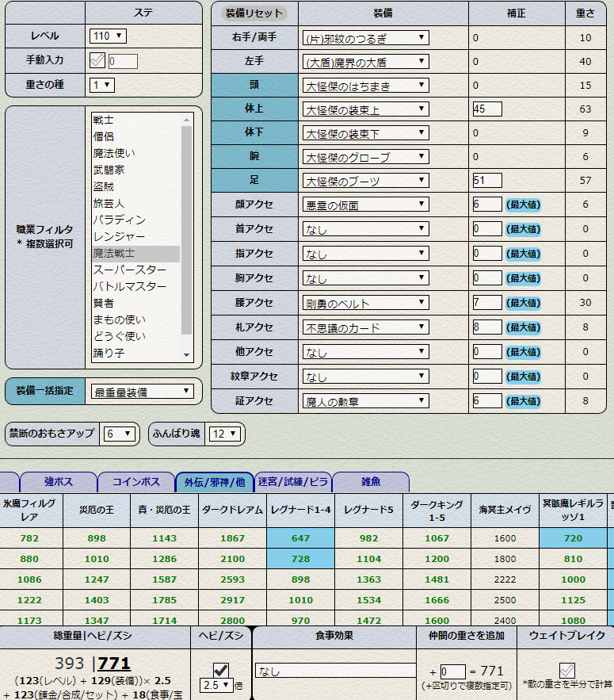This screenshot has width=614, height=700.
Task: Select 戦士 in the job filter list
Action: (136, 120)
